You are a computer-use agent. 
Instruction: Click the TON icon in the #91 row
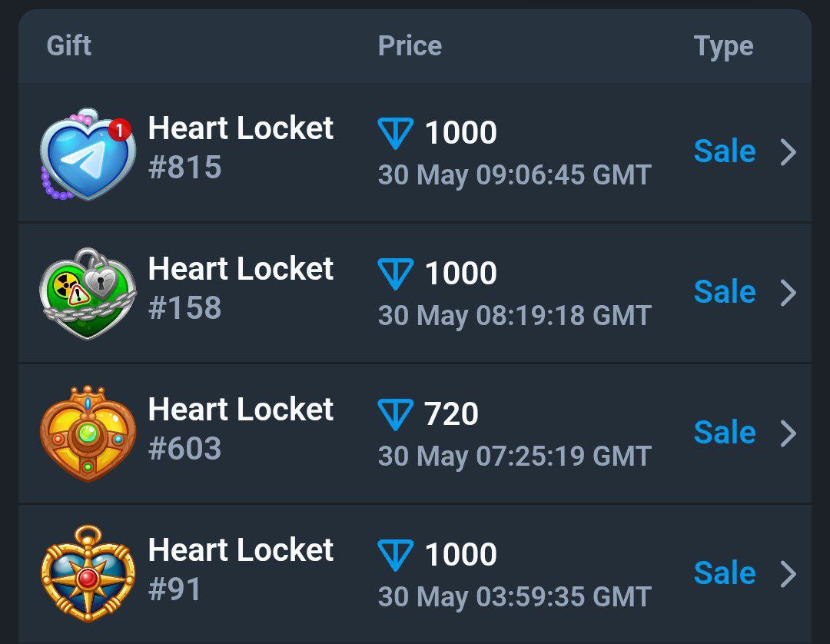(x=396, y=555)
